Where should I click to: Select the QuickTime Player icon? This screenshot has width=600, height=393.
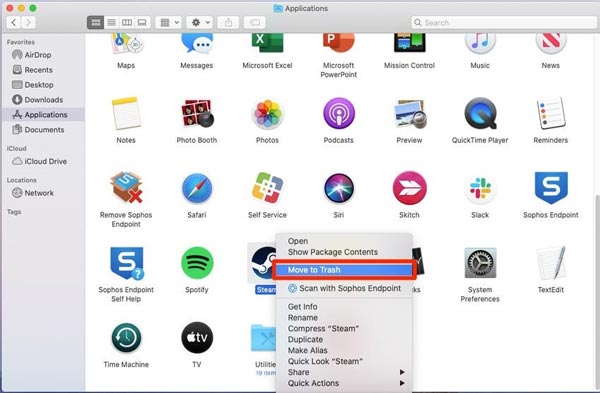point(480,114)
